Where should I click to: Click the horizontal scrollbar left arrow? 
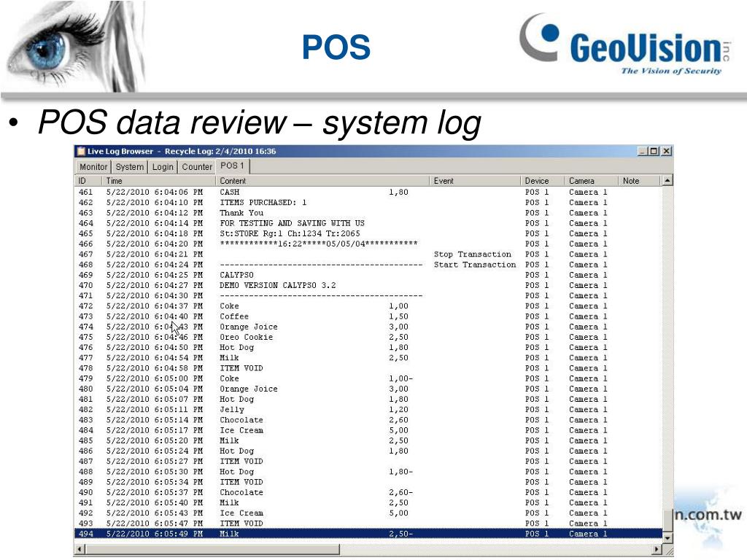coord(80,550)
